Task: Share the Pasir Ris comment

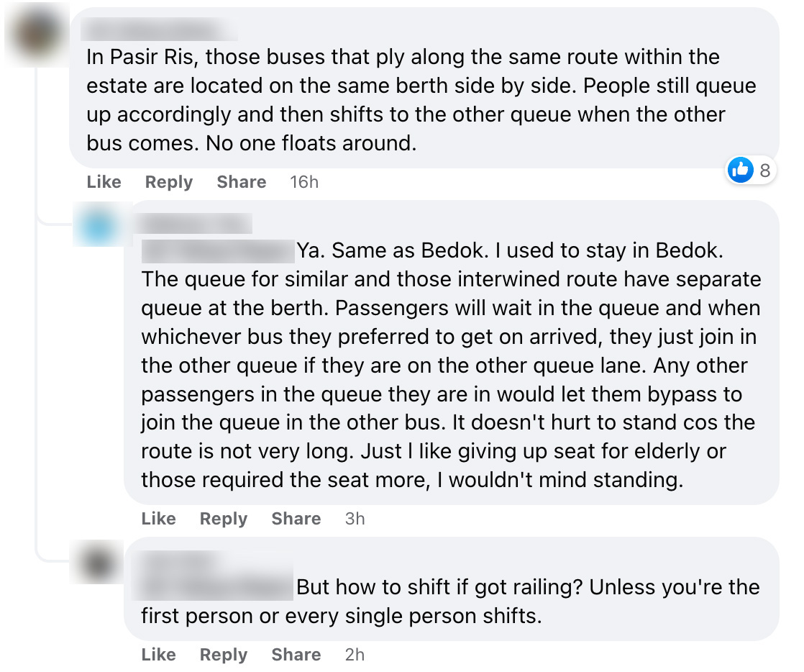Action: coord(241,182)
